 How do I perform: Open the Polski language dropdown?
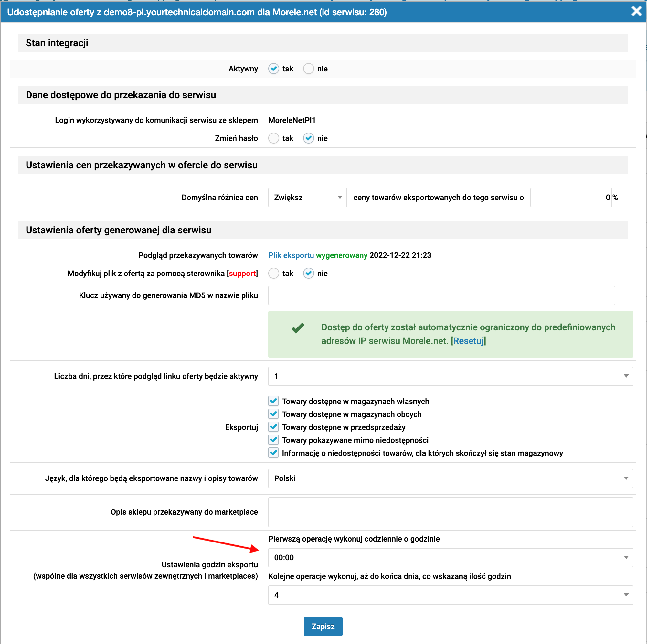point(451,478)
